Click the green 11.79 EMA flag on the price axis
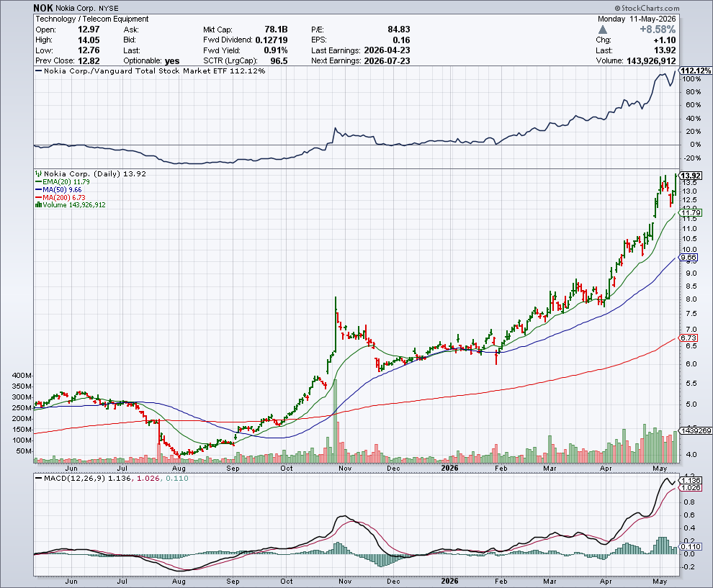 coord(691,212)
